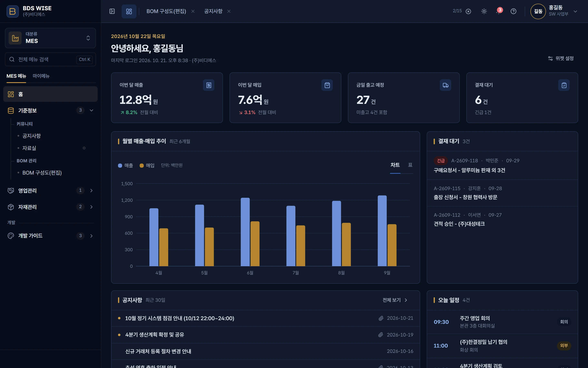Screen dimensions: 588x368
Task: Click the 결재 대기 clipboard icon
Action: click(x=564, y=85)
